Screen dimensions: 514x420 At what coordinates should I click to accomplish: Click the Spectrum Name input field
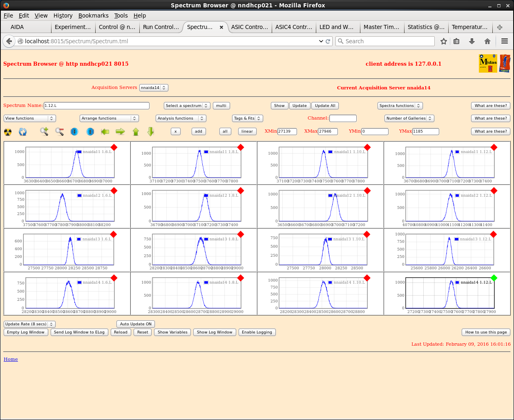click(96, 106)
